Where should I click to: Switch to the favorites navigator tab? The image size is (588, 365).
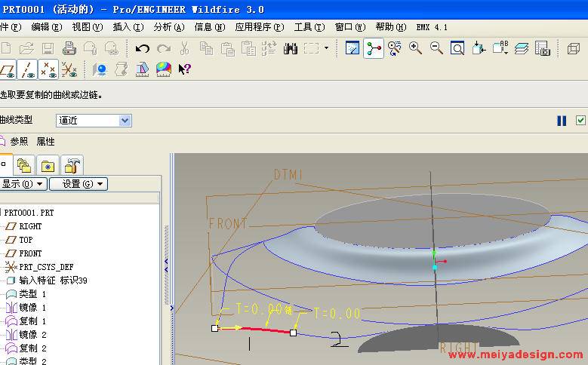[48, 165]
